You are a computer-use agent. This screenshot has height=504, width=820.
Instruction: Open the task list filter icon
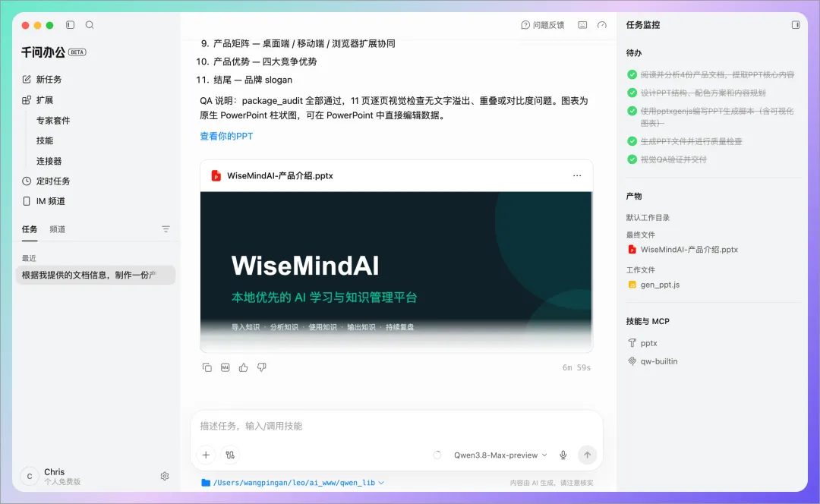166,229
